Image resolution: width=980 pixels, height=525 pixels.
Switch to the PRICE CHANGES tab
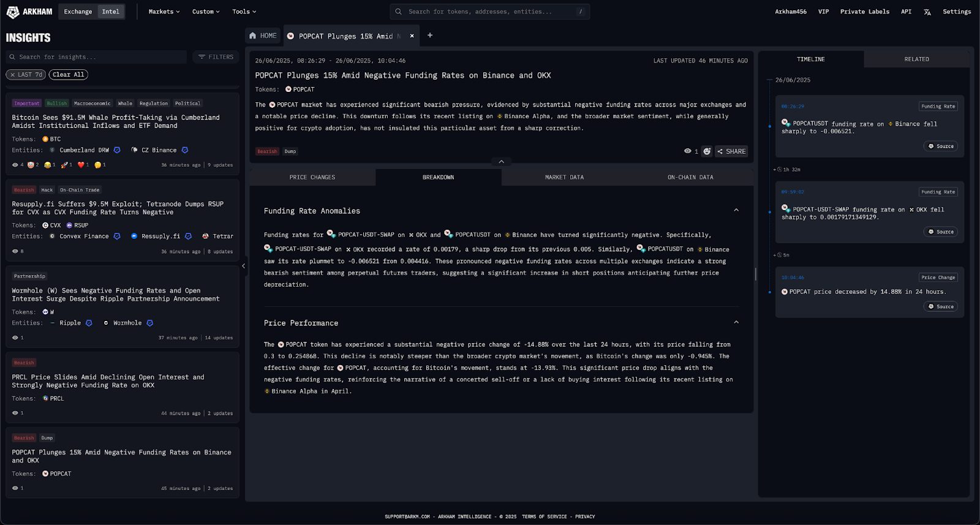point(312,177)
